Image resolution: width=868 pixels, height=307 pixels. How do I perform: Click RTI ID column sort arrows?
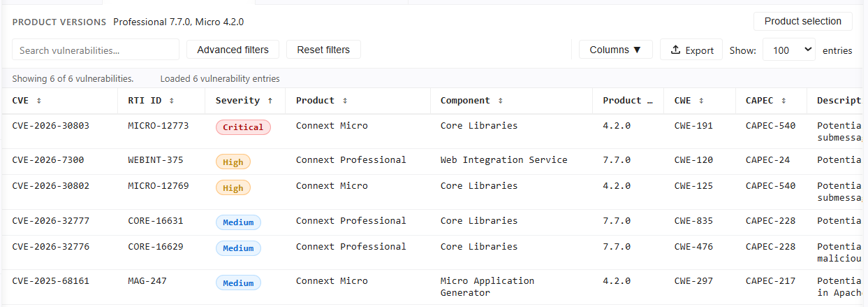click(171, 101)
